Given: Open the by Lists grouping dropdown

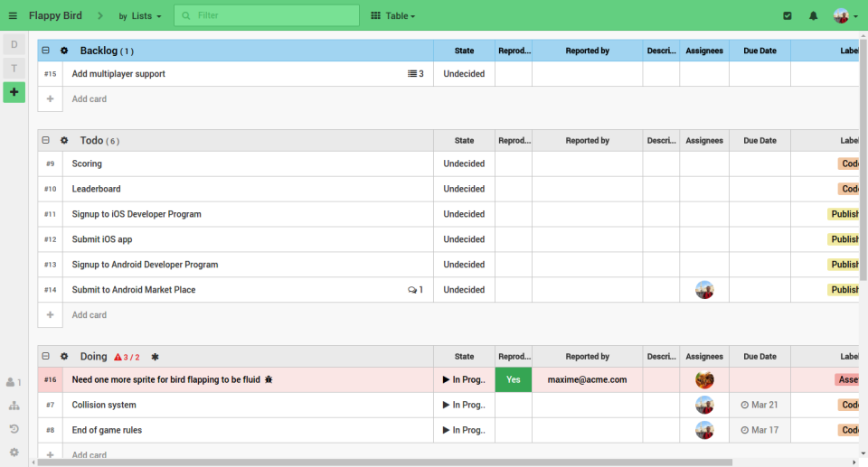Looking at the screenshot, I should (x=141, y=16).
